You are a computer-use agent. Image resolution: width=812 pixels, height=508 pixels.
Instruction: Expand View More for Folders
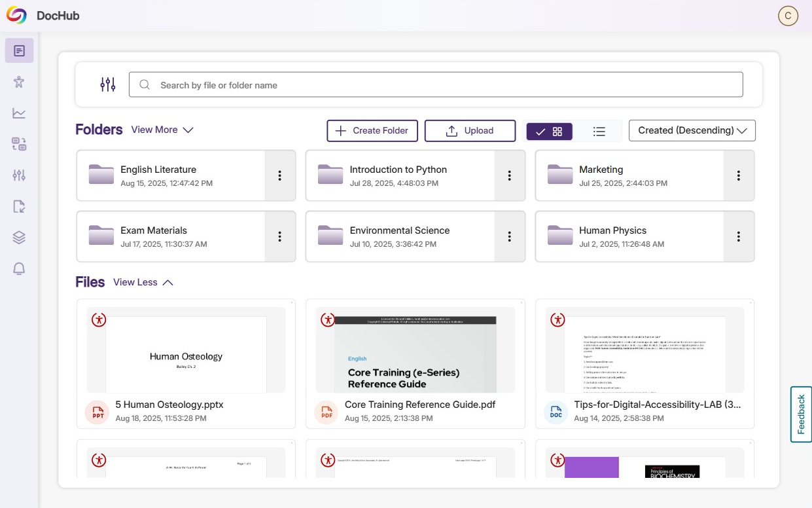(162, 130)
